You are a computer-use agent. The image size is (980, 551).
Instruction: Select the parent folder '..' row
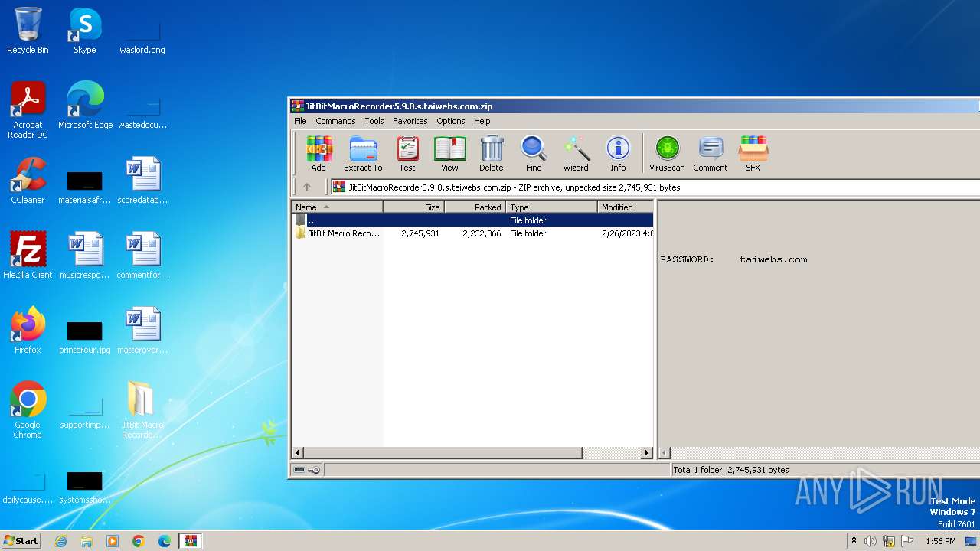point(472,220)
